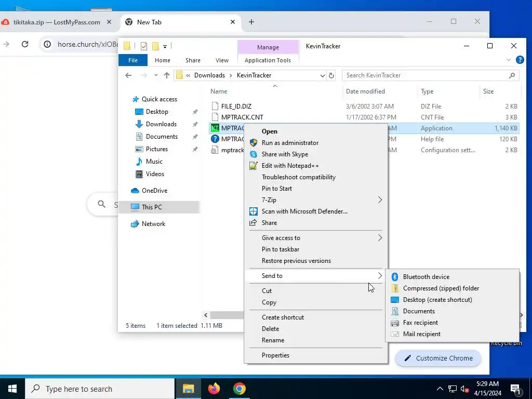Open File Explorer from the taskbar

pos(188,389)
